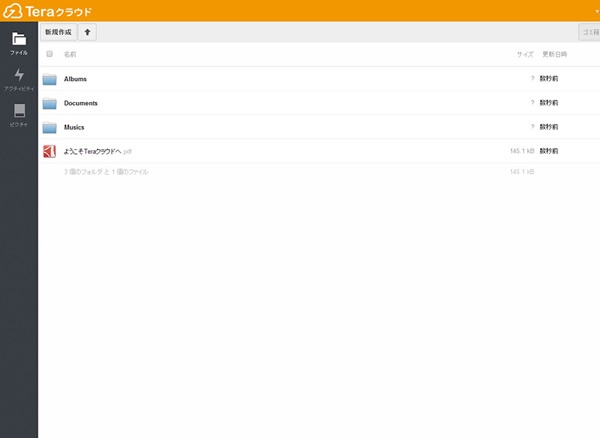Click the Documents folder icon

(x=49, y=103)
